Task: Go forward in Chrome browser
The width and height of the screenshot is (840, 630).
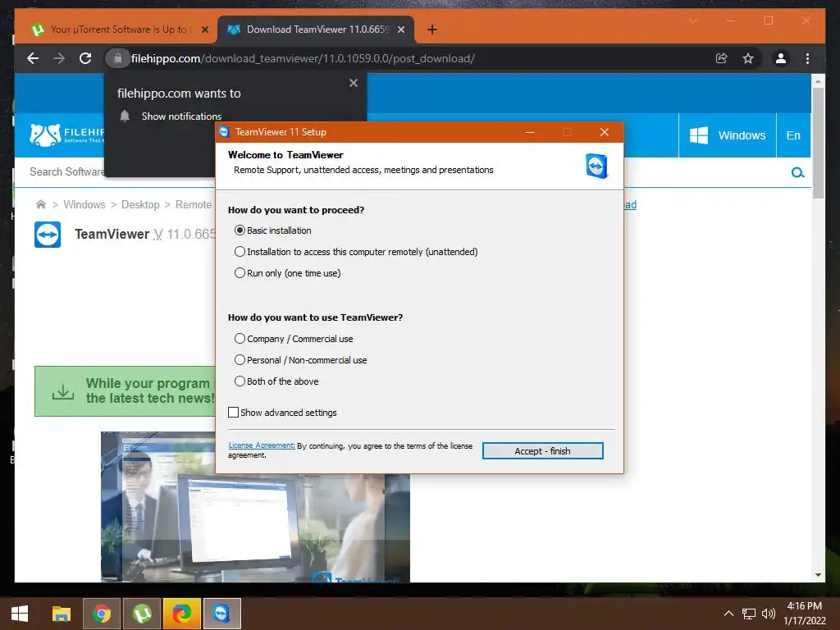Action: [x=59, y=58]
